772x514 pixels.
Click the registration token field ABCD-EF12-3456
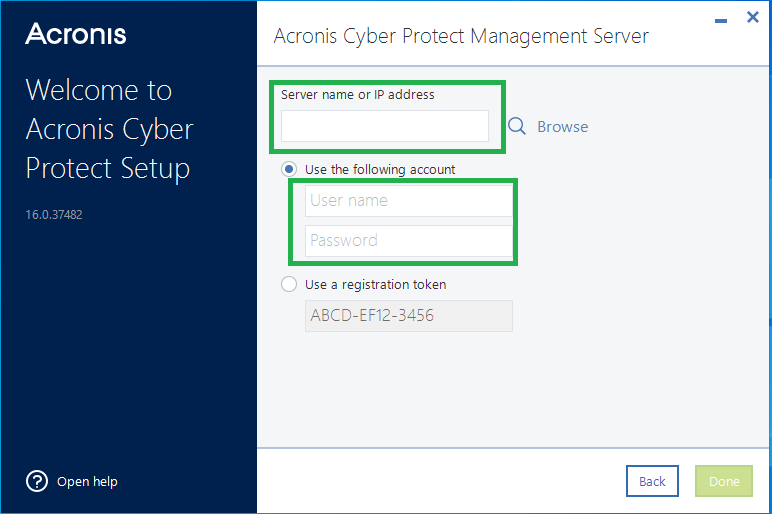408,316
